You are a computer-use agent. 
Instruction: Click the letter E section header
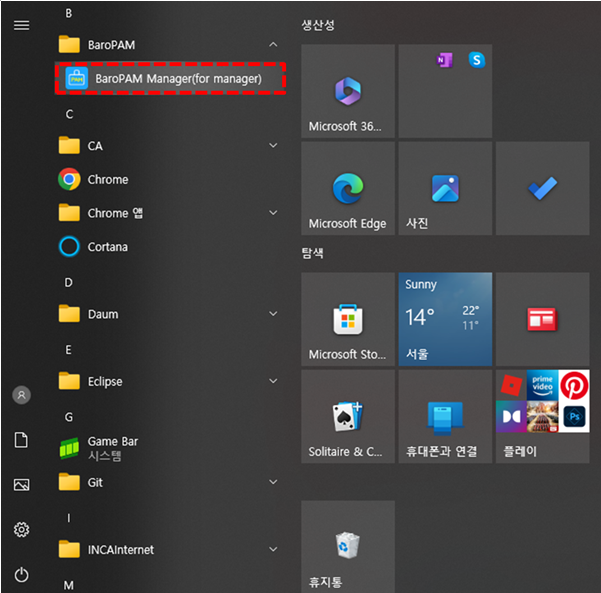(x=68, y=350)
